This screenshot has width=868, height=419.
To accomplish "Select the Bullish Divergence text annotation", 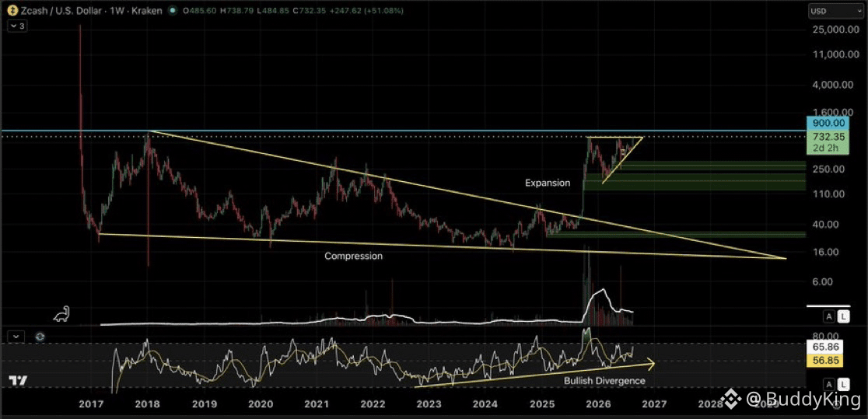I will [x=604, y=381].
